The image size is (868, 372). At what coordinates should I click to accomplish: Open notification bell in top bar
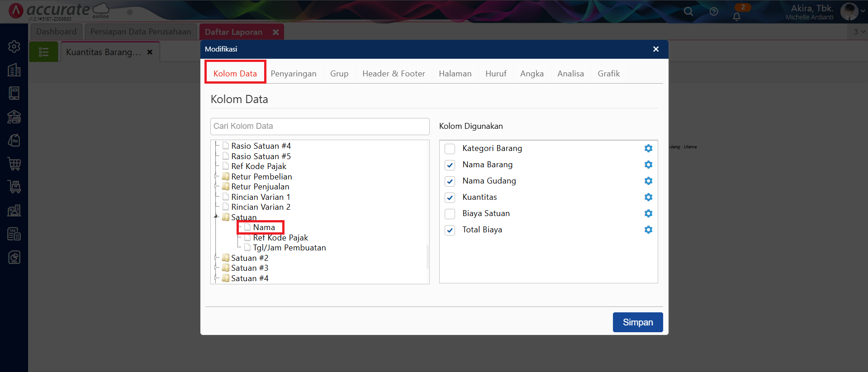point(736,17)
